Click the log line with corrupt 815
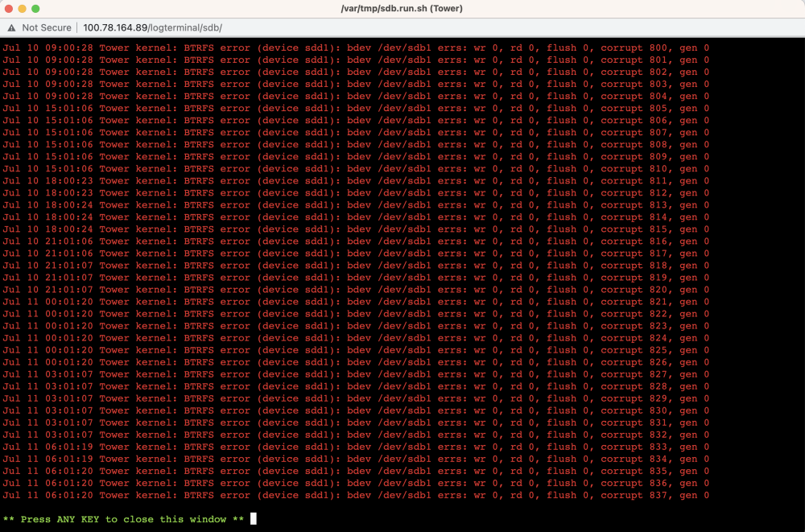The image size is (805, 532). (356, 229)
